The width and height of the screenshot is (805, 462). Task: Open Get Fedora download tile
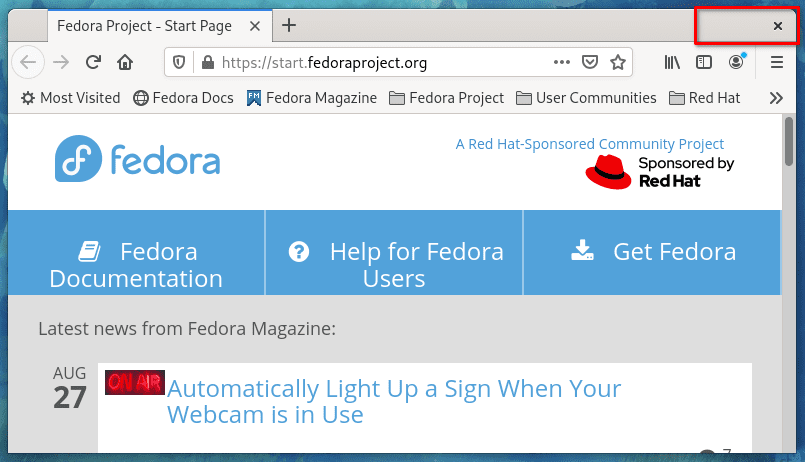(x=652, y=253)
